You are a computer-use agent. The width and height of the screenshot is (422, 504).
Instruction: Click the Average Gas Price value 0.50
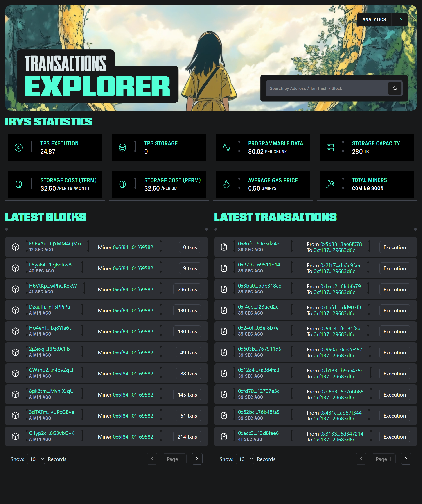click(x=254, y=188)
